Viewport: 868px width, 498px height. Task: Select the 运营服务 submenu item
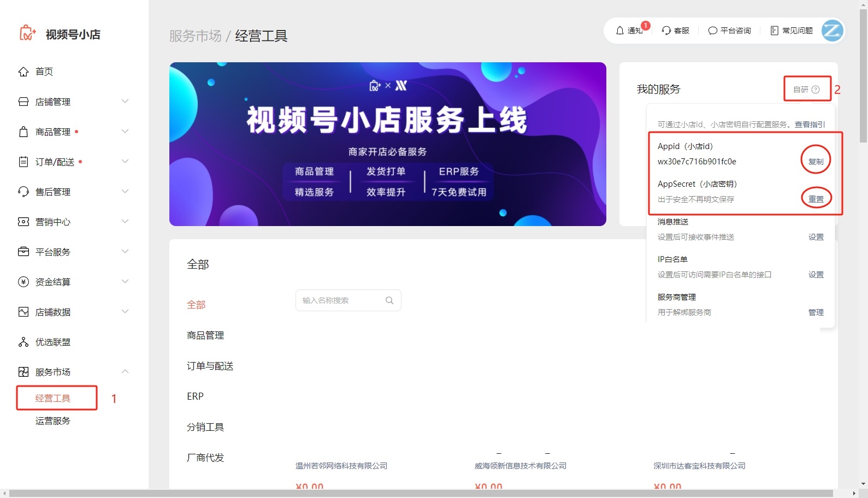click(x=53, y=421)
